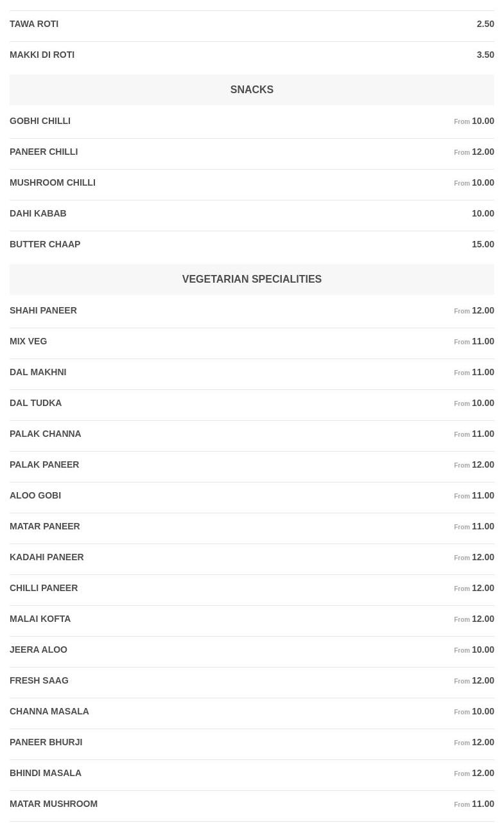Choose Dal Makhni from the menu
The width and height of the screenshot is (504, 823).
pyautogui.click(x=38, y=372)
